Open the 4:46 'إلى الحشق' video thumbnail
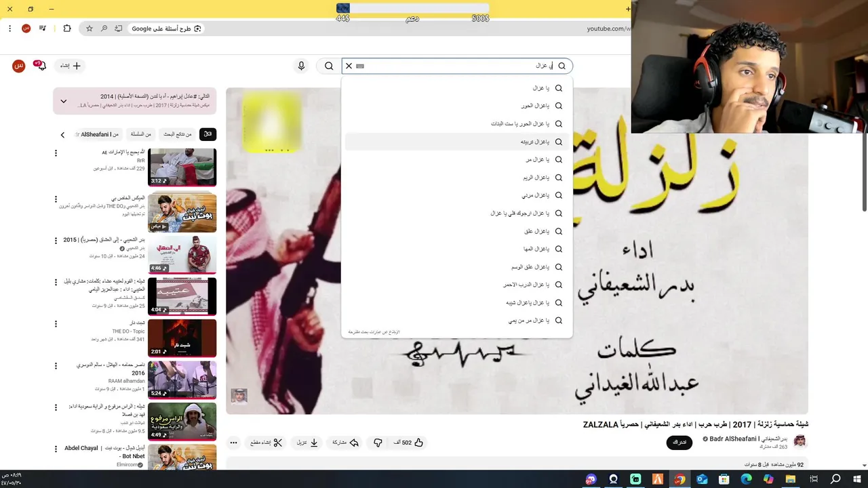The width and height of the screenshot is (868, 488). 182,254
